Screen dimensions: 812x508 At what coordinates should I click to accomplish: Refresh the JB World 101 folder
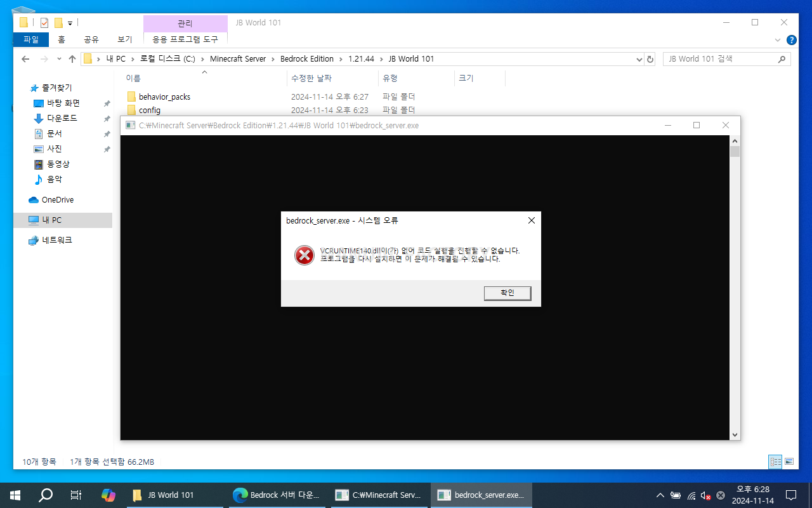tap(650, 59)
